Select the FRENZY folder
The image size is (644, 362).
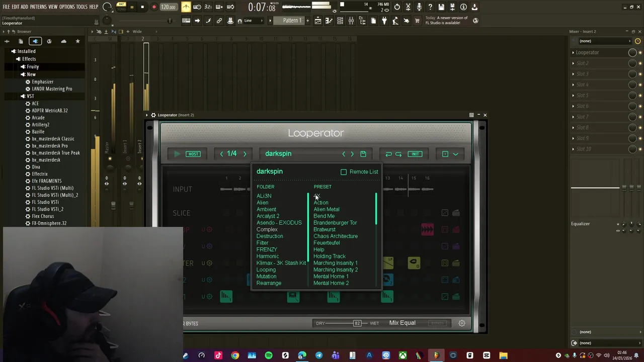coord(267,249)
